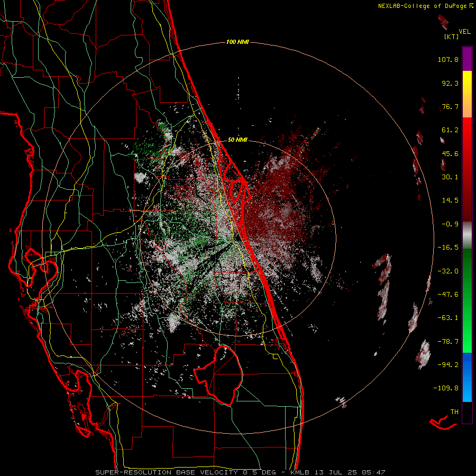This screenshot has width=476, height=476.
Task: Pick the blue color bar segment
Action: tap(467, 377)
